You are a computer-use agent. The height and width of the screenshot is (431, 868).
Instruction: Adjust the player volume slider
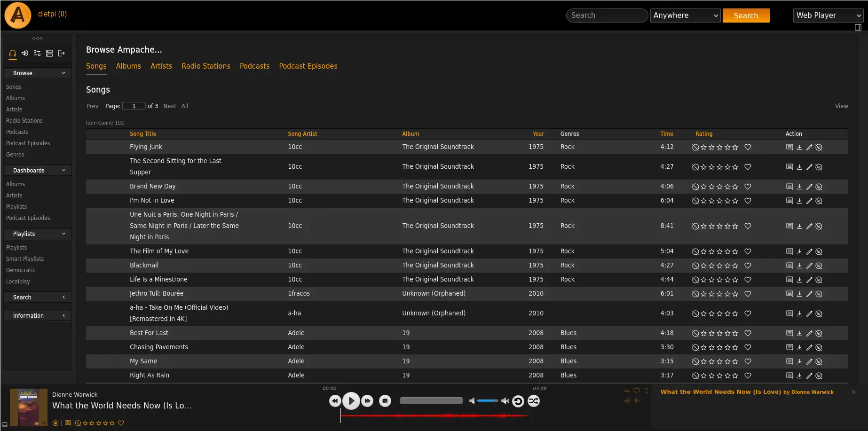click(488, 401)
